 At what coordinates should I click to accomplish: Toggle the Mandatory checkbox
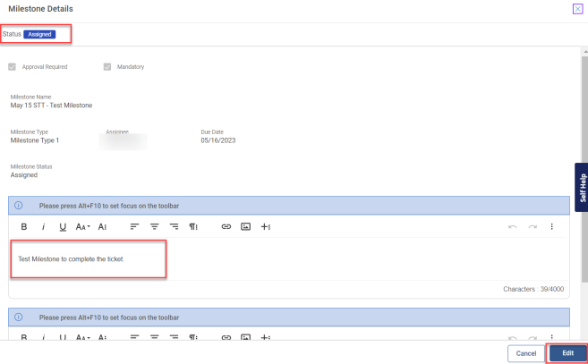(x=107, y=67)
